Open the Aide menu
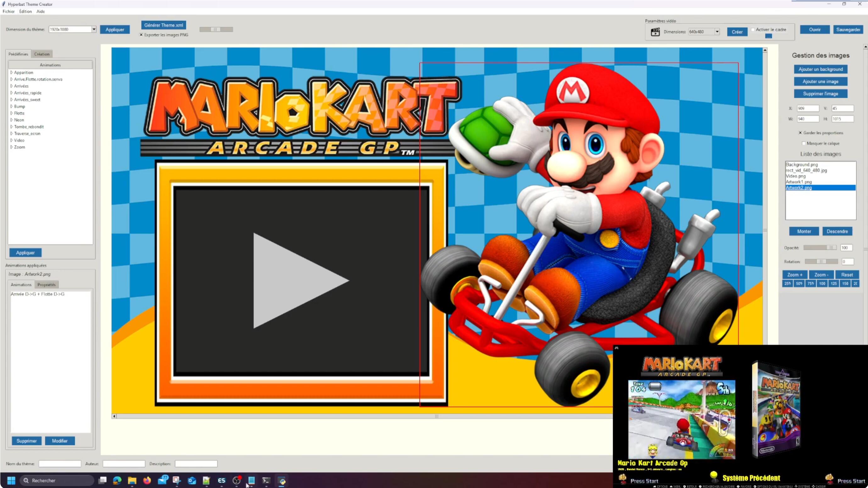The image size is (868, 488). pyautogui.click(x=41, y=11)
